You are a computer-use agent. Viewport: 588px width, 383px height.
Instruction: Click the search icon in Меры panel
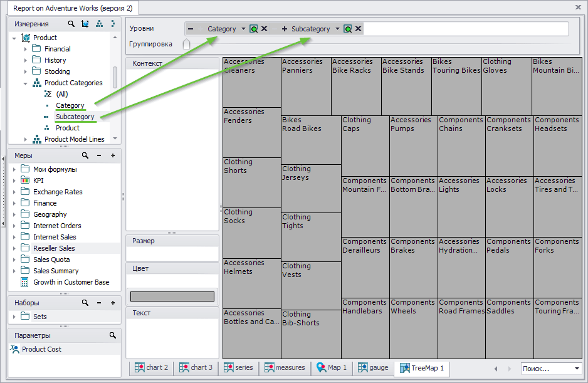pyautogui.click(x=85, y=155)
